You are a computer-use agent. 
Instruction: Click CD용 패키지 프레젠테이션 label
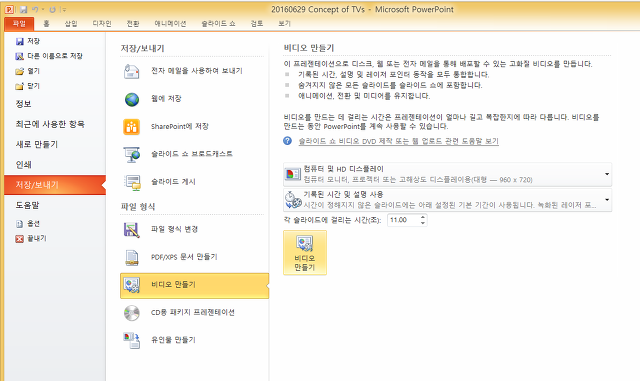(x=193, y=312)
